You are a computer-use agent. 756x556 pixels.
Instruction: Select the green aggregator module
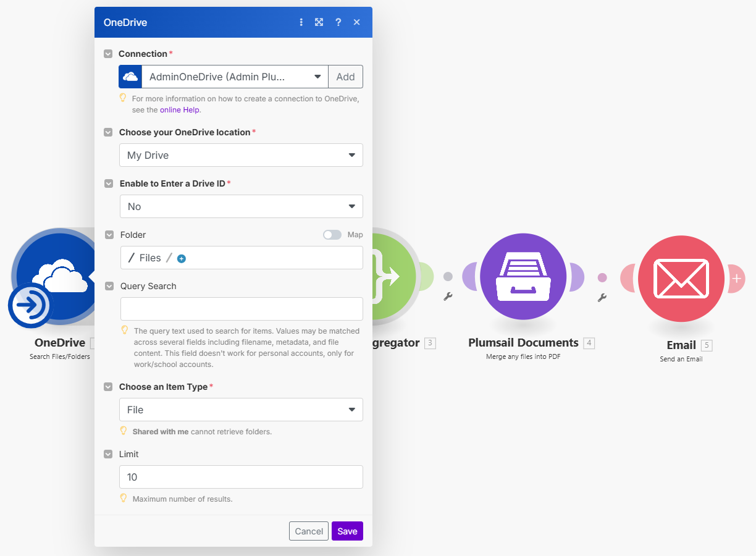394,276
